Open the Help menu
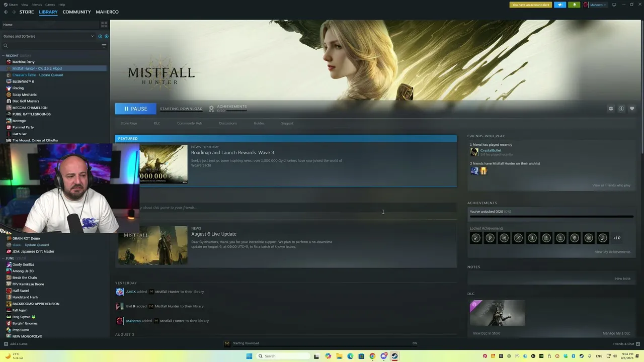Screen dimensions: 644x362 61,5
